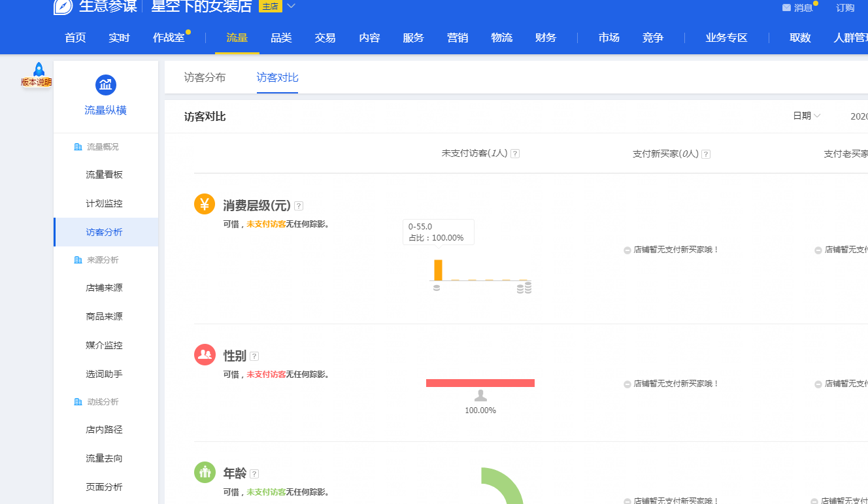The width and height of the screenshot is (868, 504).
Task: Open 店铺来源 in the sidebar
Action: tap(104, 288)
